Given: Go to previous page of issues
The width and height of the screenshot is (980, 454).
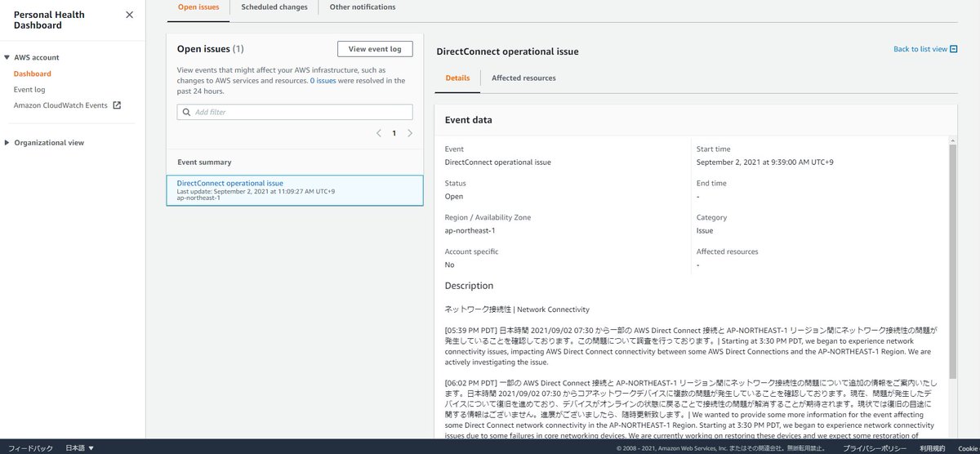Looking at the screenshot, I should pyautogui.click(x=379, y=133).
